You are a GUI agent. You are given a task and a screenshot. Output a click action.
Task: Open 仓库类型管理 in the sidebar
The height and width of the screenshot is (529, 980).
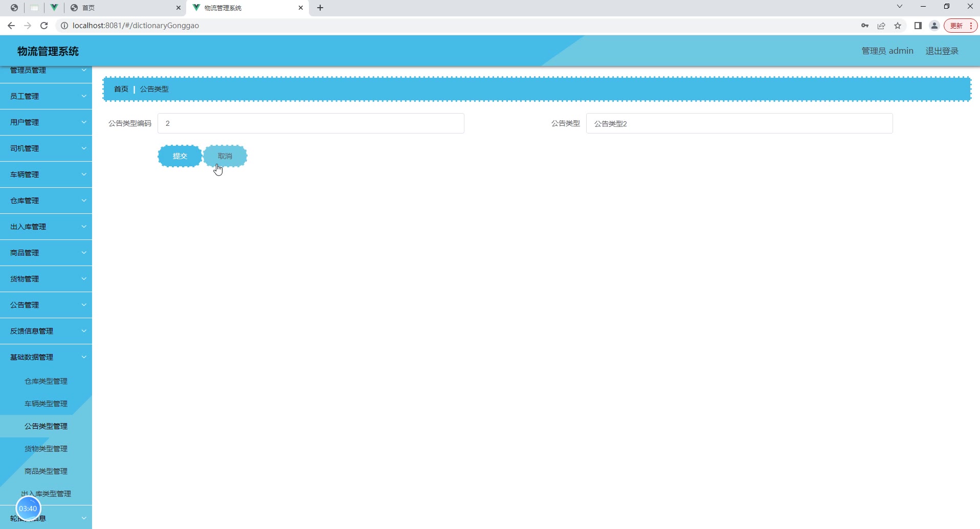[x=46, y=381]
